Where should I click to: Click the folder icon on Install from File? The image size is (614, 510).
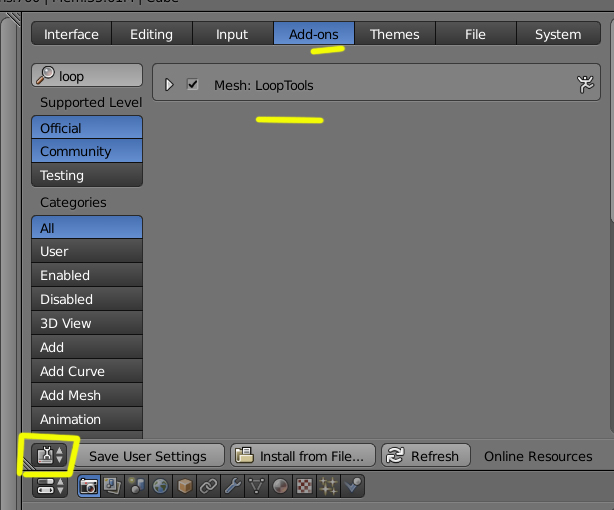tap(245, 456)
